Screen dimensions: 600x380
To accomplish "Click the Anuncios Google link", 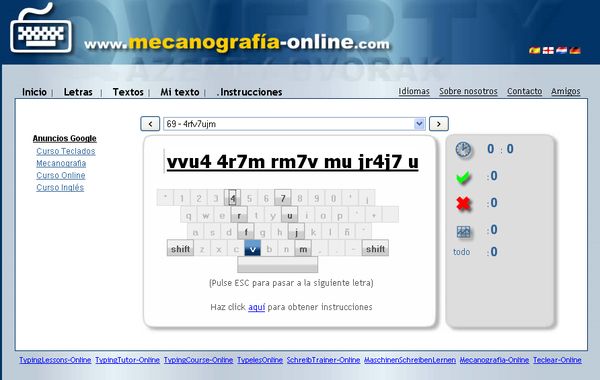I will [x=65, y=138].
